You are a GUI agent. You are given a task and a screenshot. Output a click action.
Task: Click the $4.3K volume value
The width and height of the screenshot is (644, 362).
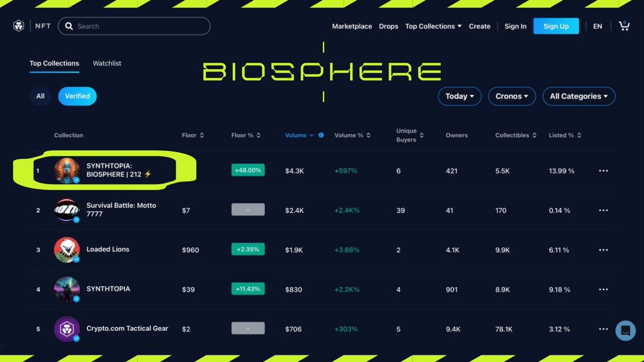294,171
